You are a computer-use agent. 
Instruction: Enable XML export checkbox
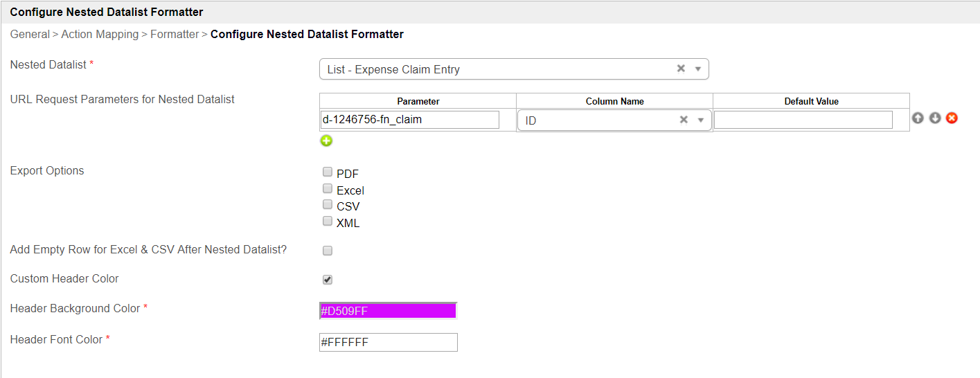[x=328, y=222]
